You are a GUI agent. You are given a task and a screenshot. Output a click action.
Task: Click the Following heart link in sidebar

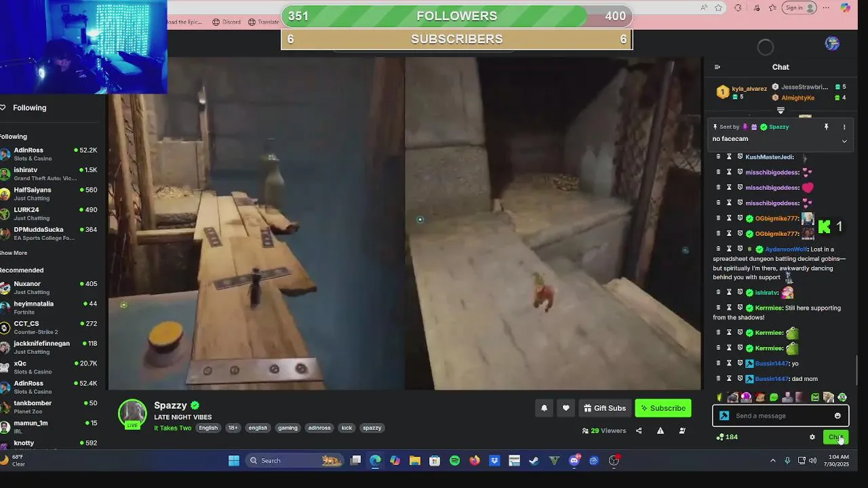(x=24, y=108)
